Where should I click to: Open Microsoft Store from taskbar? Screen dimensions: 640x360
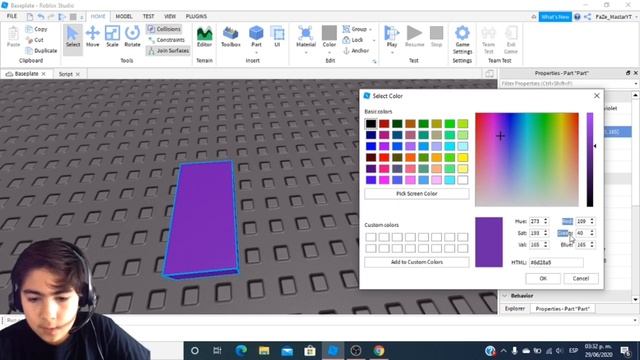(310, 351)
